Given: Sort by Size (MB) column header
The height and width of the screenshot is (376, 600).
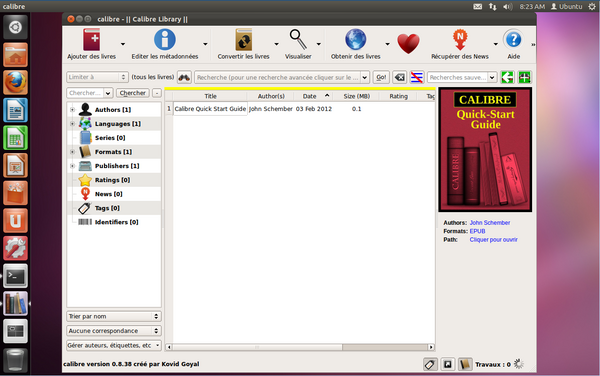Looking at the screenshot, I should tap(356, 96).
